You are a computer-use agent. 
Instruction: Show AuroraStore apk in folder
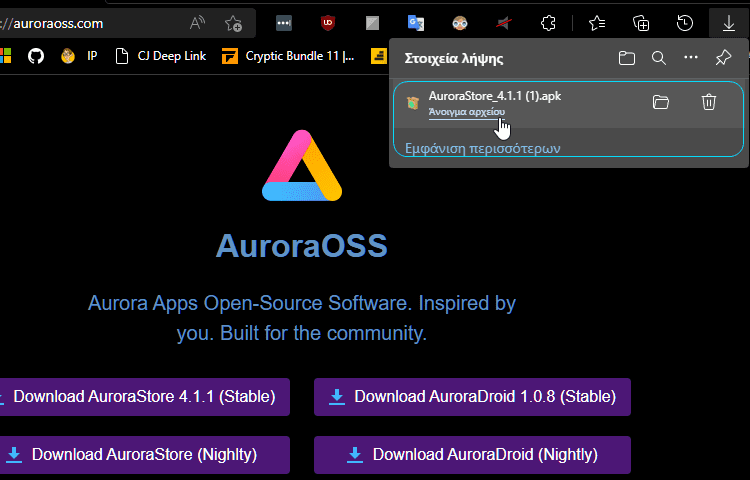(661, 102)
